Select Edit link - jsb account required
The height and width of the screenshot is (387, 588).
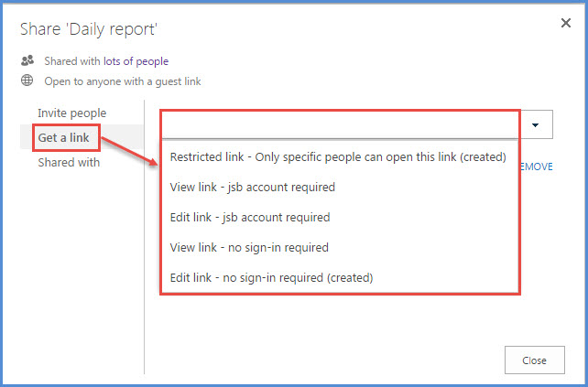(250, 218)
